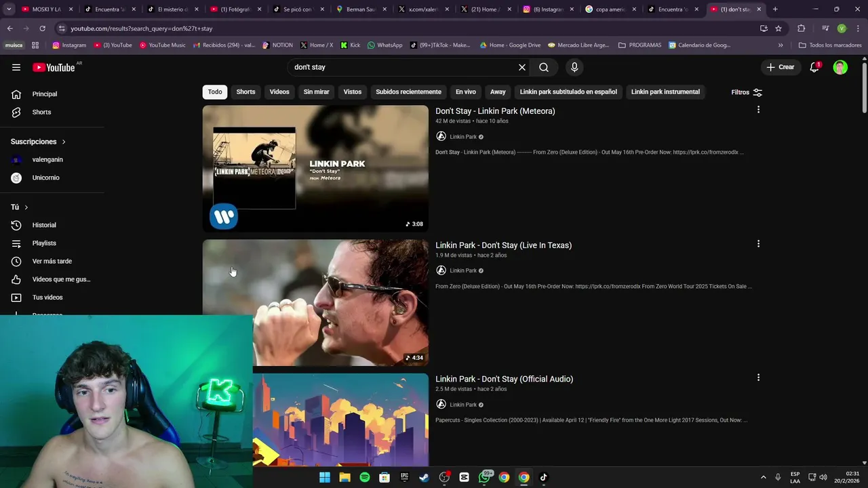Open Linkin Park - Don't Stay (Live In Texas) title
Image resolution: width=868 pixels, height=488 pixels.
click(x=503, y=245)
